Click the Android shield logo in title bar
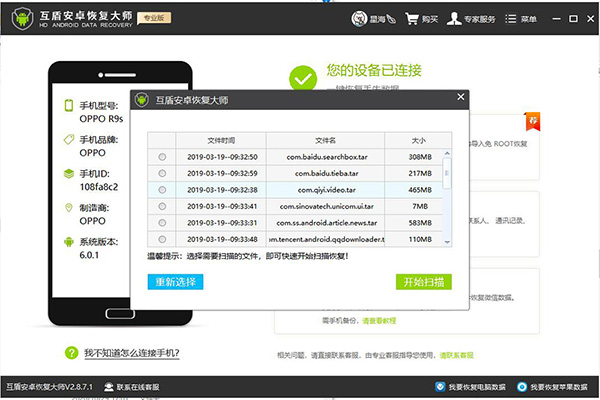This screenshot has width=600, height=400. click(22, 18)
